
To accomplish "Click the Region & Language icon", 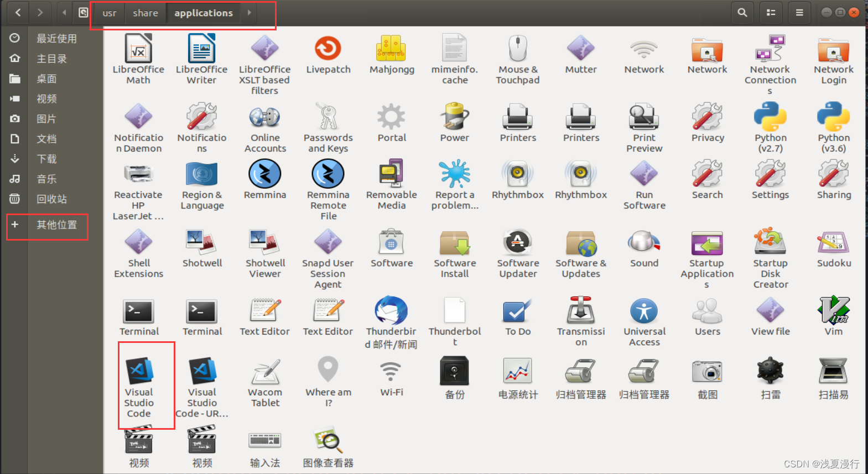I will coord(201,174).
